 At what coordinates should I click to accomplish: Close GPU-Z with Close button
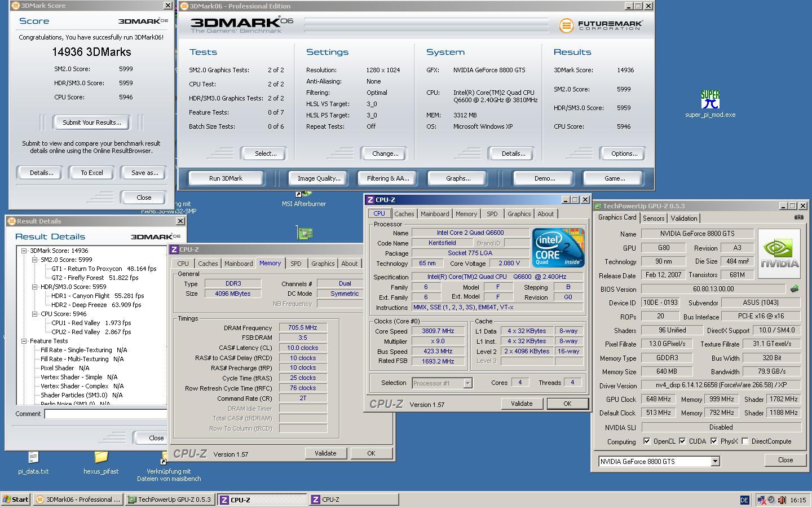(x=785, y=460)
